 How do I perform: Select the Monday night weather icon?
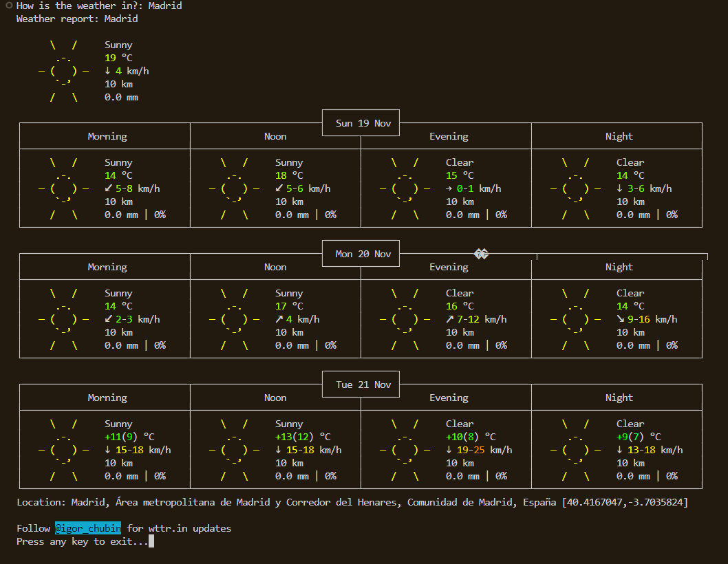[575, 319]
